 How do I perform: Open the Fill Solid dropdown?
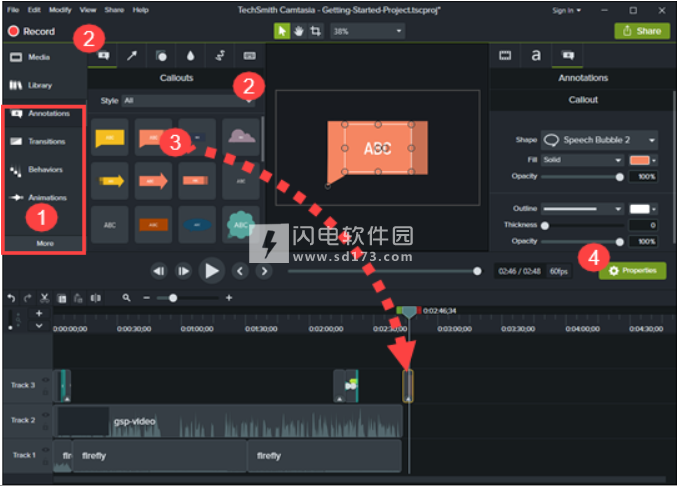[582, 160]
